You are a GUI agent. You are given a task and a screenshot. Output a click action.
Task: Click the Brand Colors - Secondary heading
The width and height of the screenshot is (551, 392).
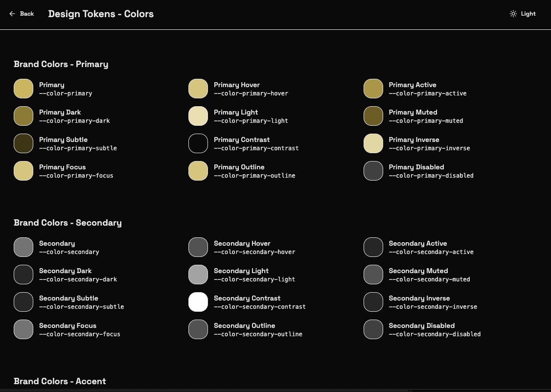(x=68, y=223)
